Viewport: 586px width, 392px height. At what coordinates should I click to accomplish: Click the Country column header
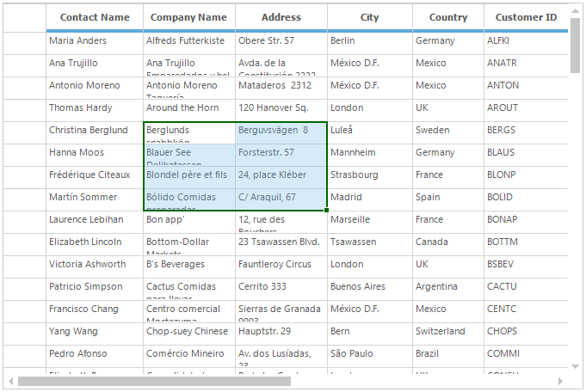(x=447, y=17)
